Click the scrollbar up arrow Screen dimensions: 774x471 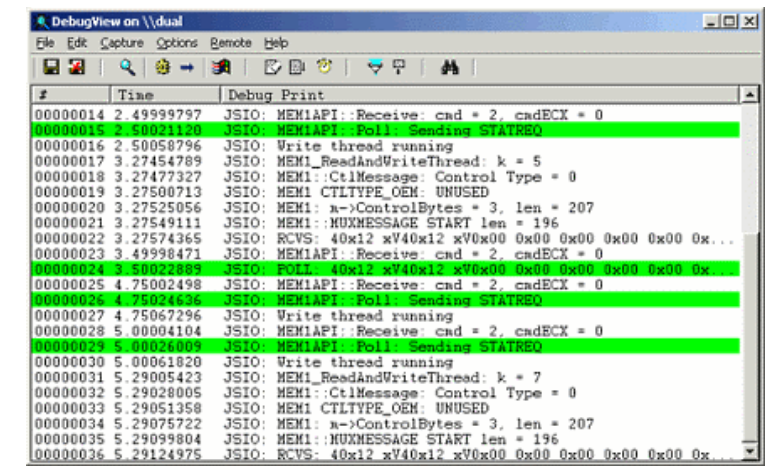(x=749, y=94)
